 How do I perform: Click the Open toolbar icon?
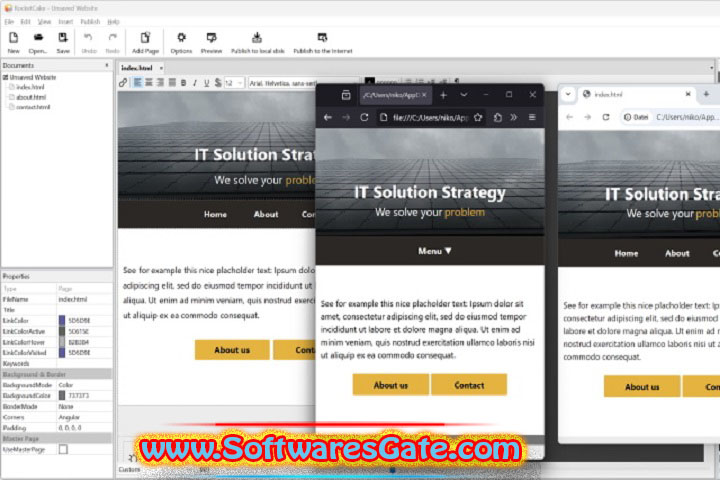tap(39, 38)
